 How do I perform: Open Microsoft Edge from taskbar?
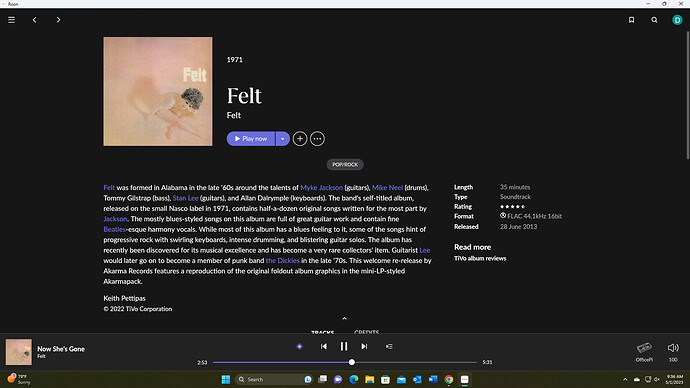click(x=354, y=379)
